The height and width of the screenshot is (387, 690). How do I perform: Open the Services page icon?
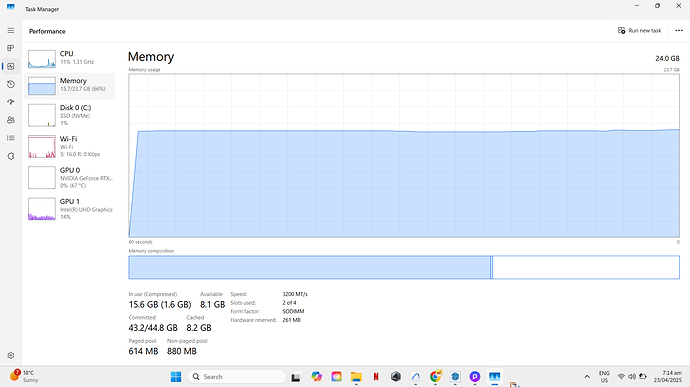click(11, 156)
